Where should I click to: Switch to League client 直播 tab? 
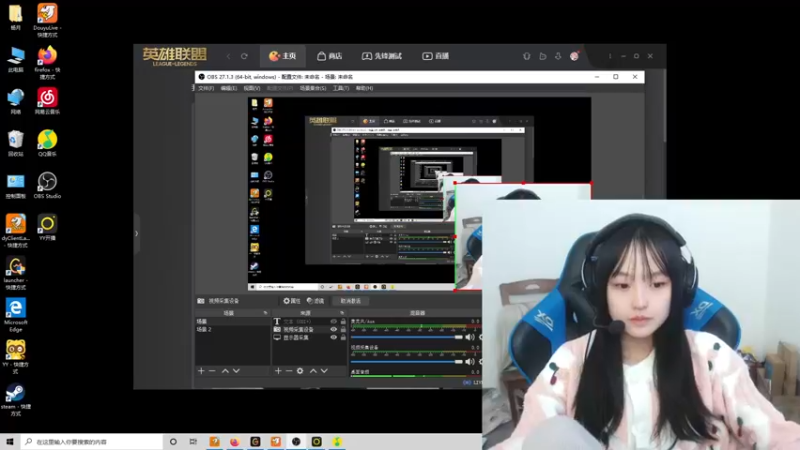coord(436,56)
